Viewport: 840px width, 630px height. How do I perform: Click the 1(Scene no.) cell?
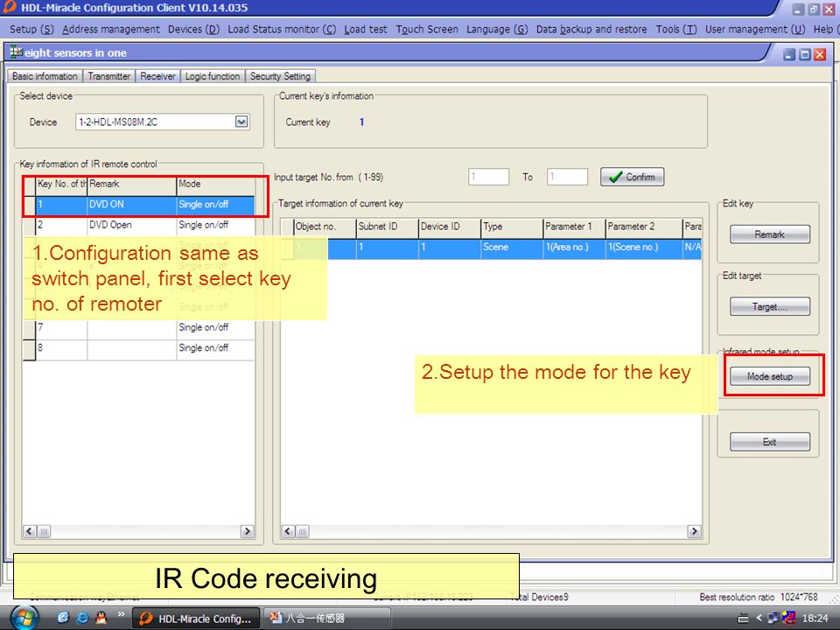[x=644, y=248]
